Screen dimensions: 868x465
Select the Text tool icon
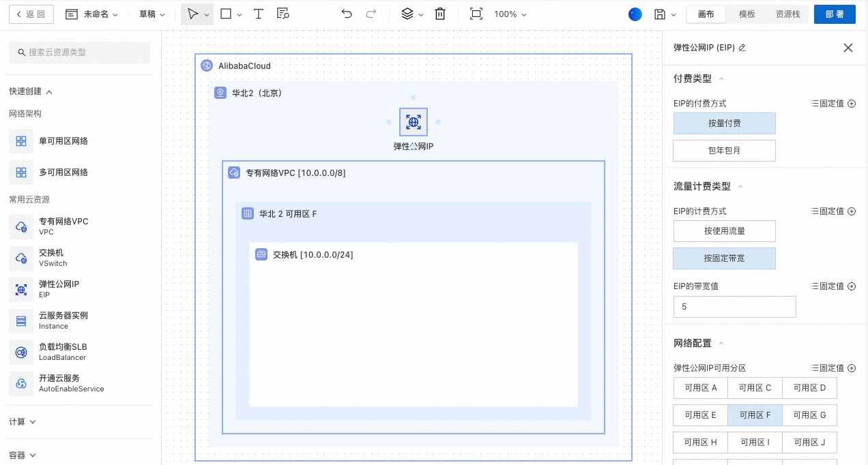[x=259, y=14]
